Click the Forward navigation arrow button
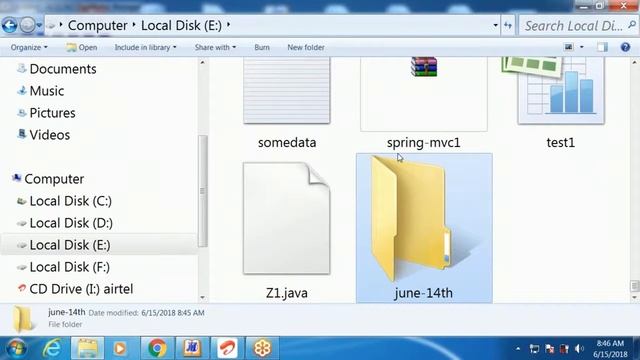The image size is (640, 360). (27, 25)
